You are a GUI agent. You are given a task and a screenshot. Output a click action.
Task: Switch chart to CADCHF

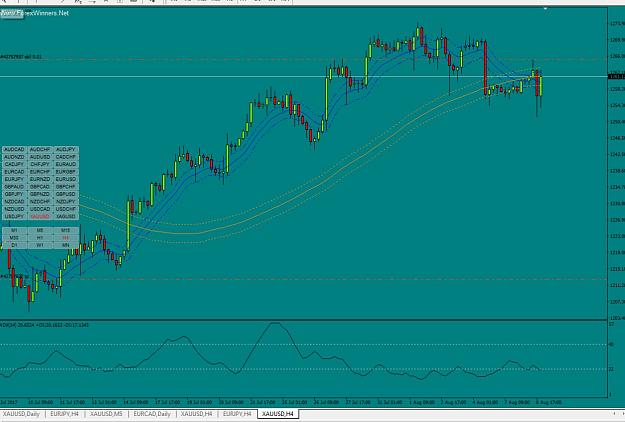[x=66, y=157]
